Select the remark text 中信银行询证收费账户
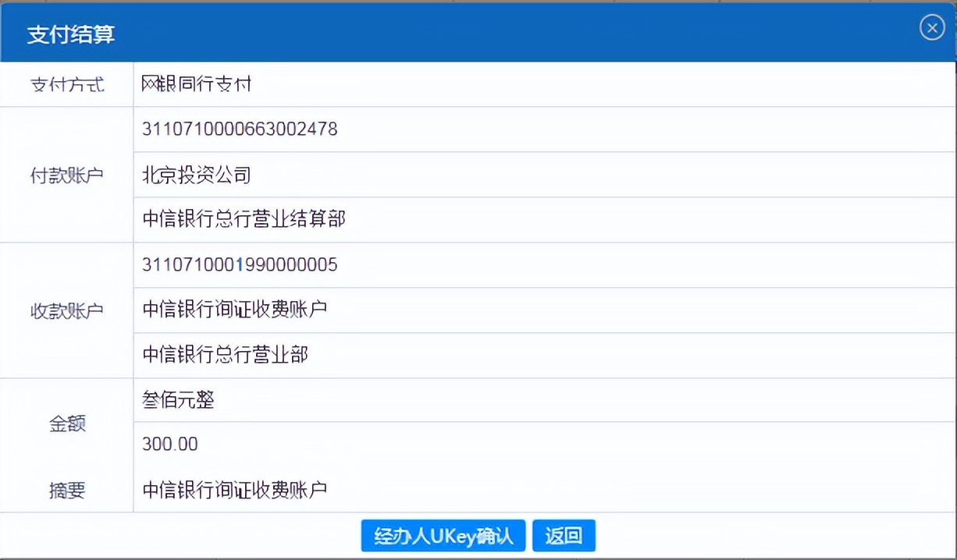The image size is (957, 560). (x=233, y=491)
